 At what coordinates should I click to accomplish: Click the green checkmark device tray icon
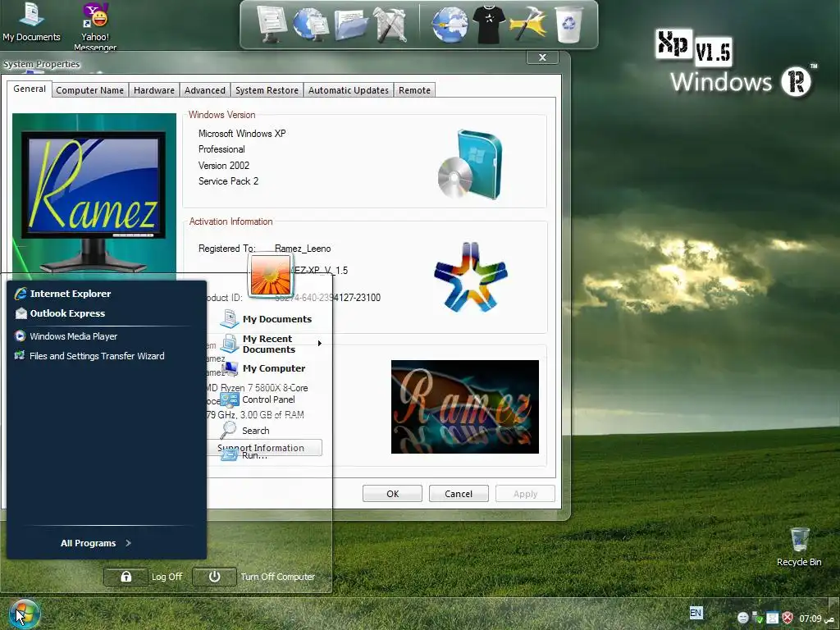757,618
